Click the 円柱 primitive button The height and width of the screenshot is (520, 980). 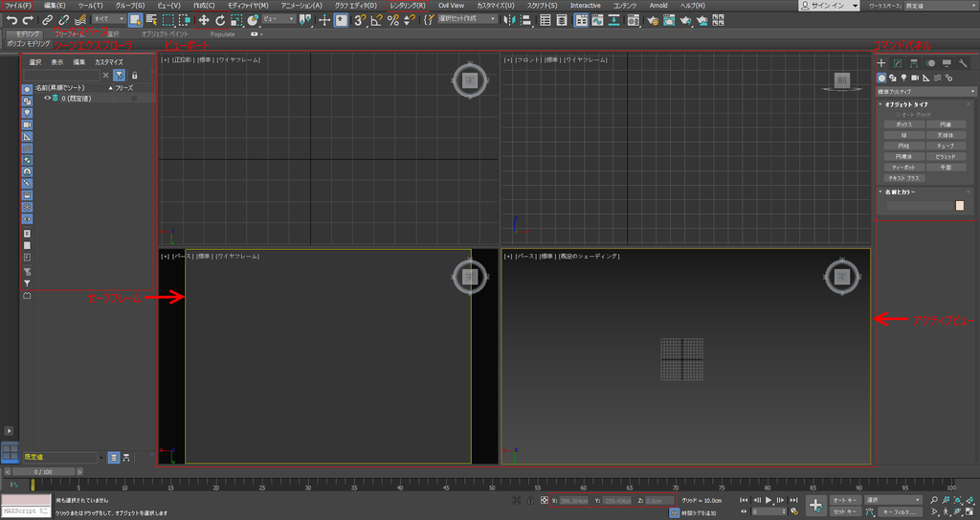click(903, 146)
